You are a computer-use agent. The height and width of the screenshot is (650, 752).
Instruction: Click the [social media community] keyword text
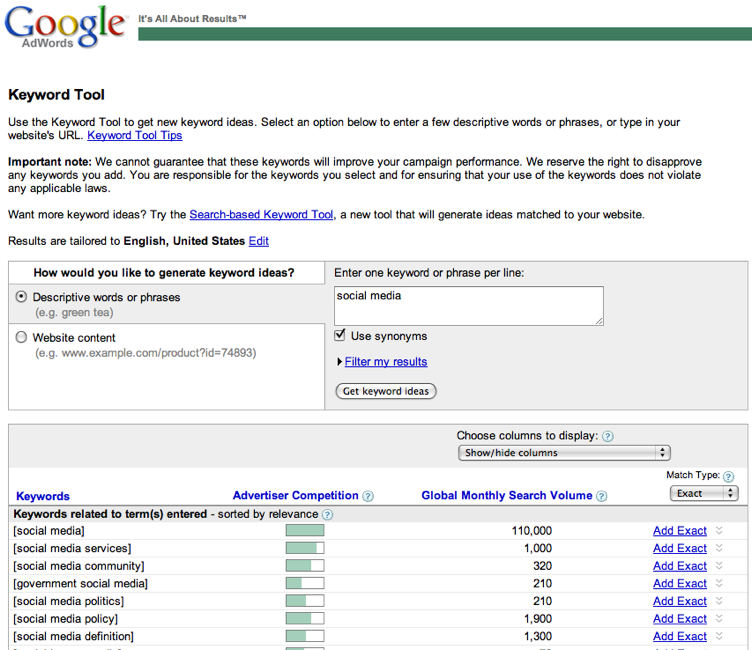coord(79,566)
